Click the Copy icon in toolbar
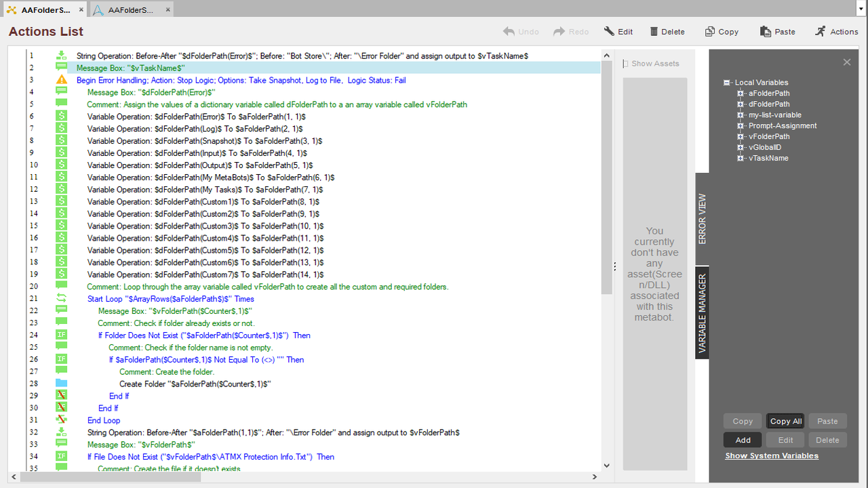The image size is (868, 488). tap(710, 32)
